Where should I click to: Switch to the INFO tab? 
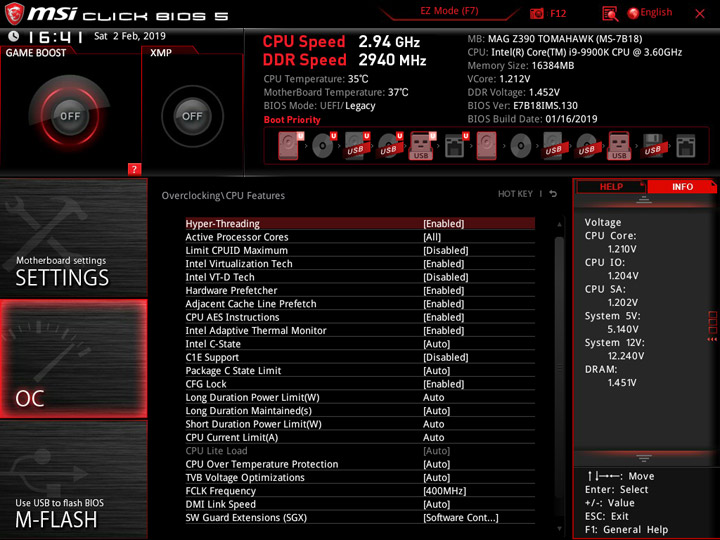coord(682,186)
